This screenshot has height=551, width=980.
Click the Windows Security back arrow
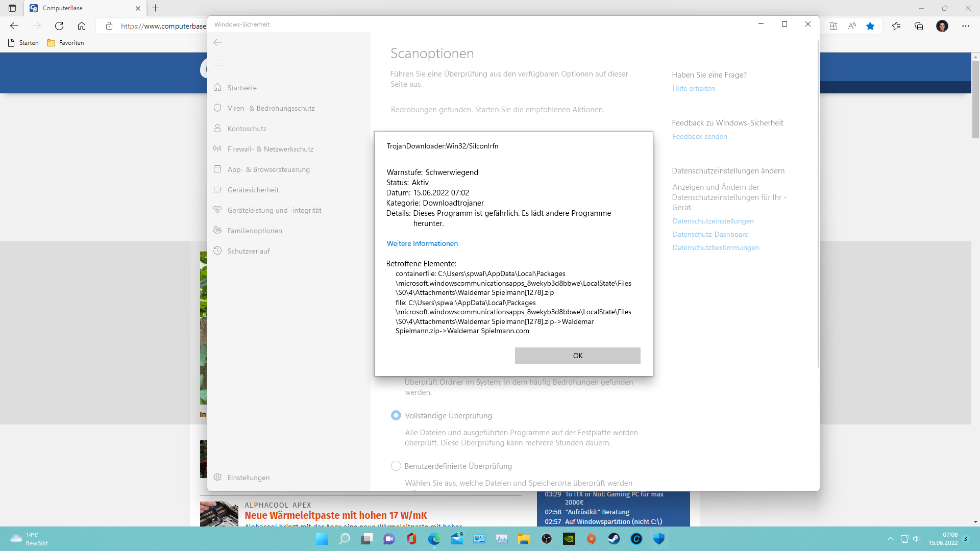[217, 42]
